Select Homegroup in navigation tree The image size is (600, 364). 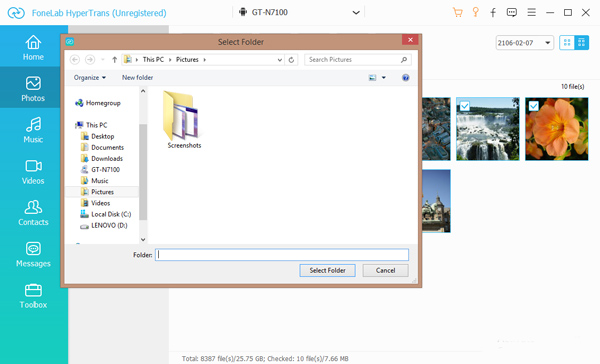(99, 103)
